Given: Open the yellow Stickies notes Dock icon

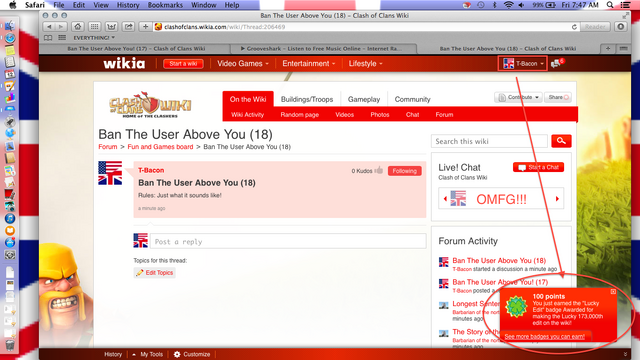Looking at the screenshot, I should coord(10,50).
